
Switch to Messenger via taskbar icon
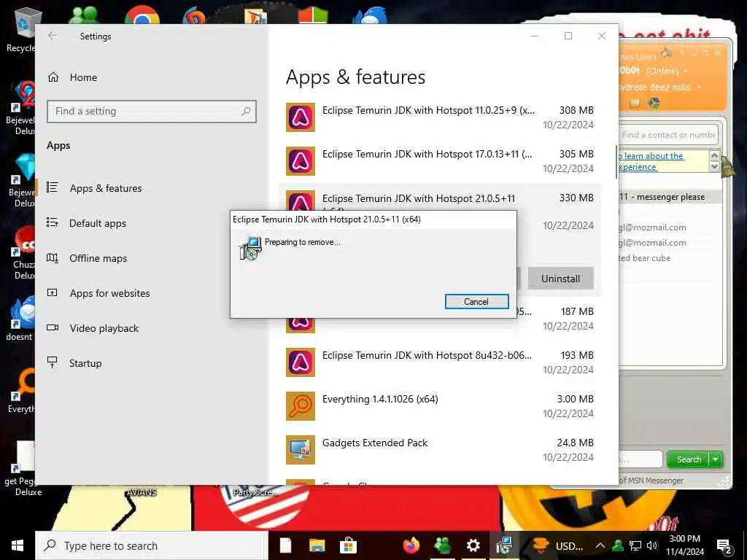(443, 545)
